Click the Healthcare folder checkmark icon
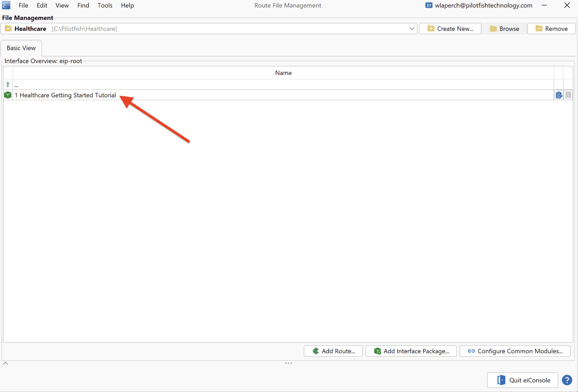 (x=8, y=28)
